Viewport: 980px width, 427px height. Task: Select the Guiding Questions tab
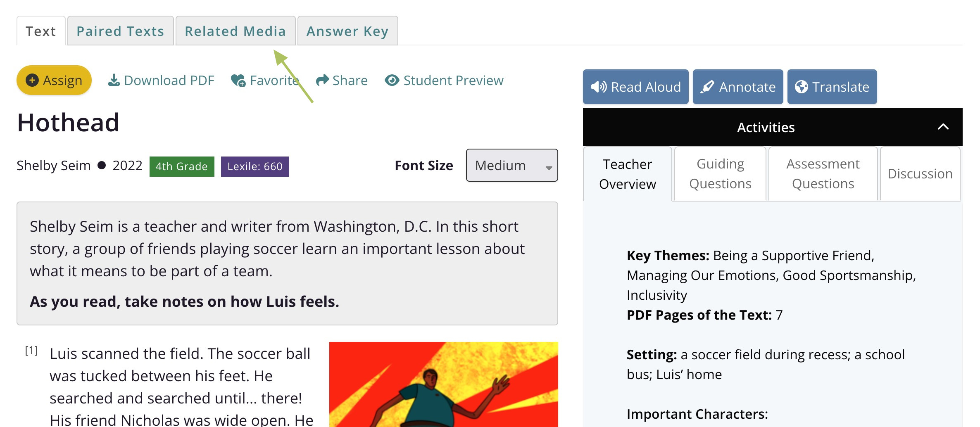(x=720, y=174)
